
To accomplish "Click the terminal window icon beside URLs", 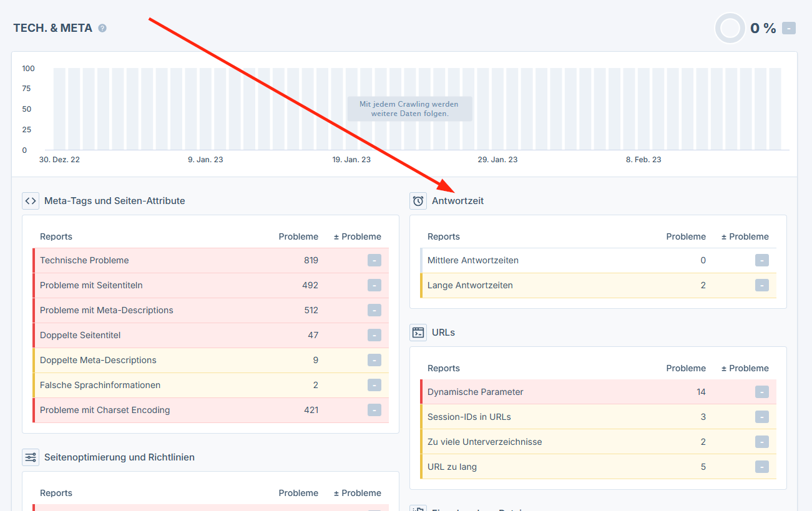I will coord(418,333).
